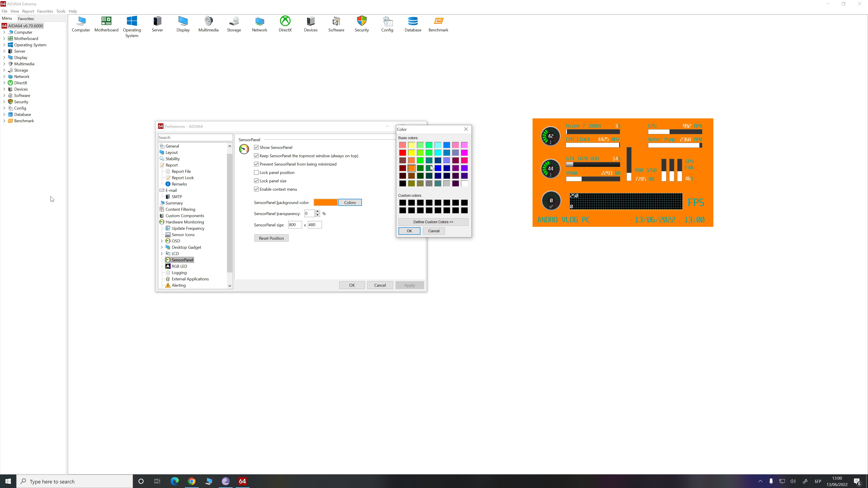
Task: Expand Computer node in main tree
Action: 4,32
